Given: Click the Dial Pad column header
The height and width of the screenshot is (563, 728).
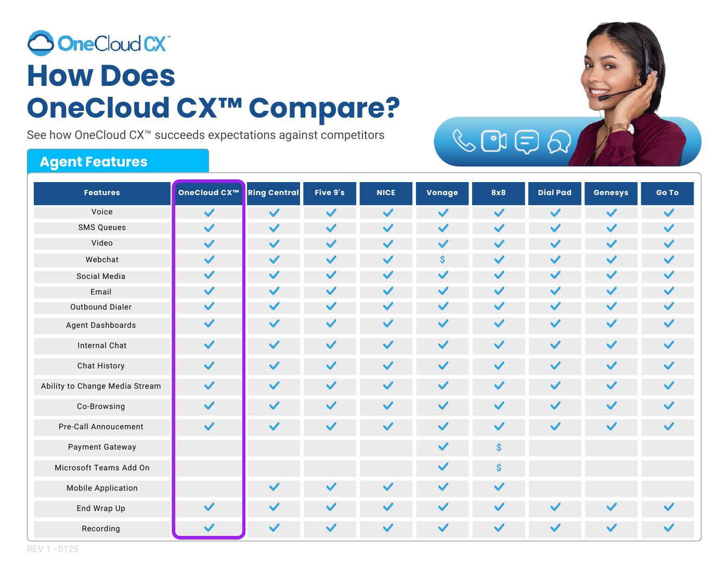Looking at the screenshot, I should (x=555, y=193).
